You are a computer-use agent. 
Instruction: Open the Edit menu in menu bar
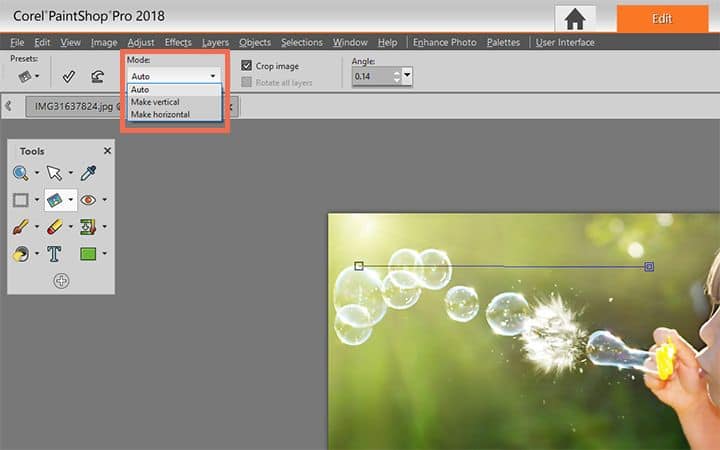pyautogui.click(x=42, y=43)
